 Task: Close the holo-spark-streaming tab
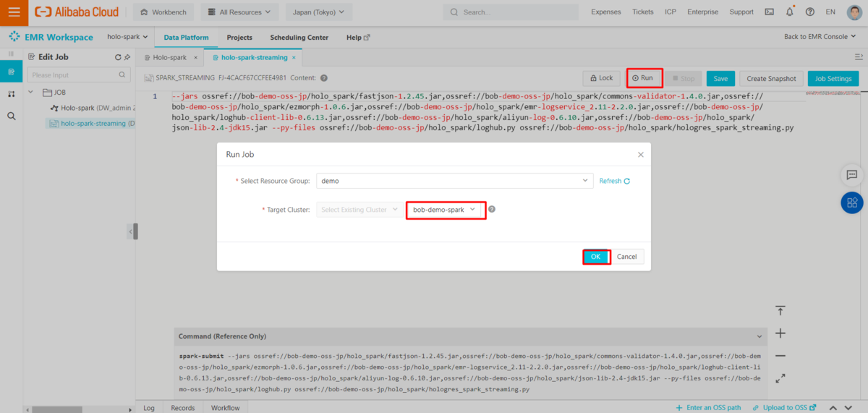pos(295,57)
